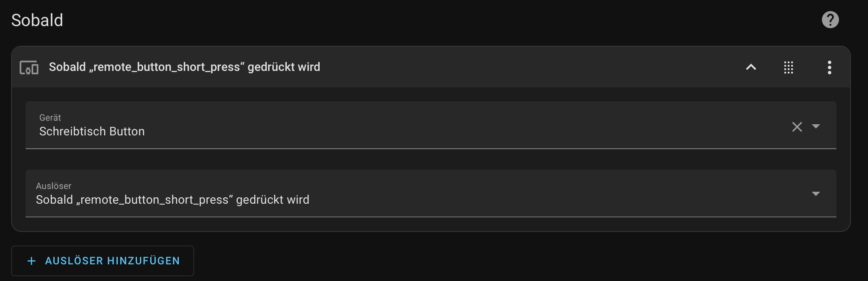The width and height of the screenshot is (868, 281).
Task: Click the Auslöser hinzufügen button
Action: (102, 261)
